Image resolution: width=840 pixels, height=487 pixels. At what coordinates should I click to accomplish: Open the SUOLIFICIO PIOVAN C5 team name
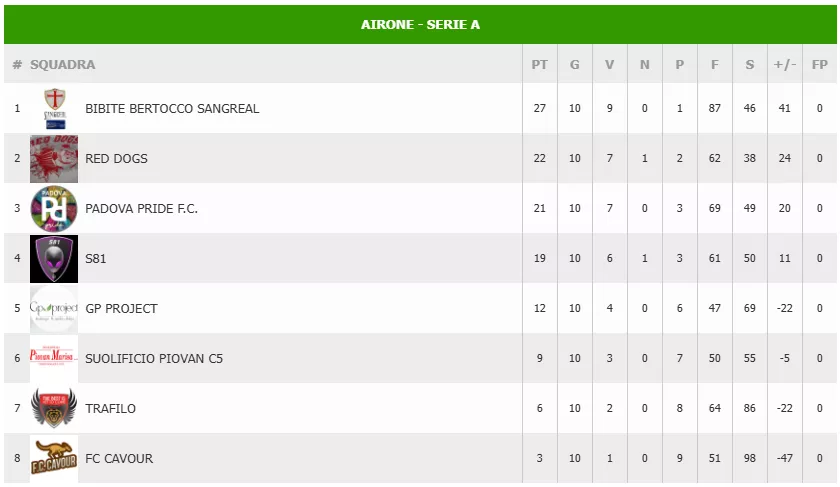click(154, 358)
